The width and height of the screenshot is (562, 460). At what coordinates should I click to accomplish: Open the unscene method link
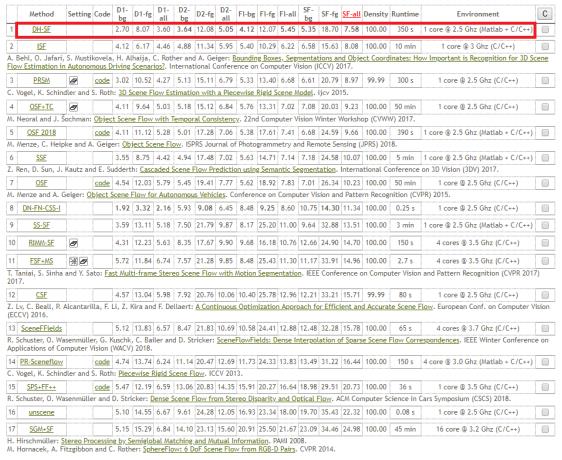coord(42,413)
